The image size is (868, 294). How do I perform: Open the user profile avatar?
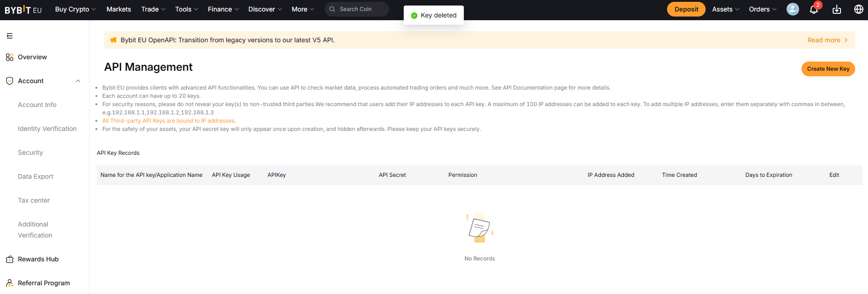click(x=793, y=9)
